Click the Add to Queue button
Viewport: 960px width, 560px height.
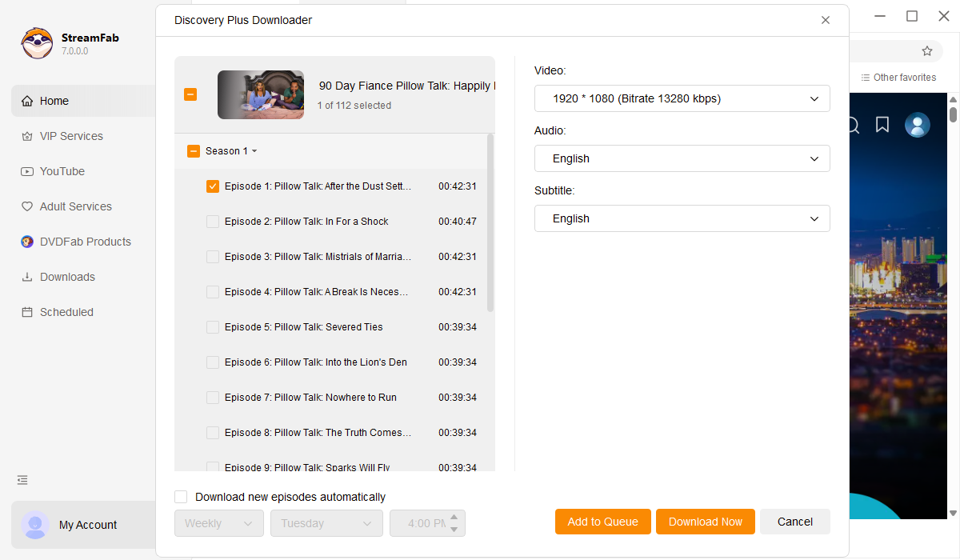pos(602,522)
